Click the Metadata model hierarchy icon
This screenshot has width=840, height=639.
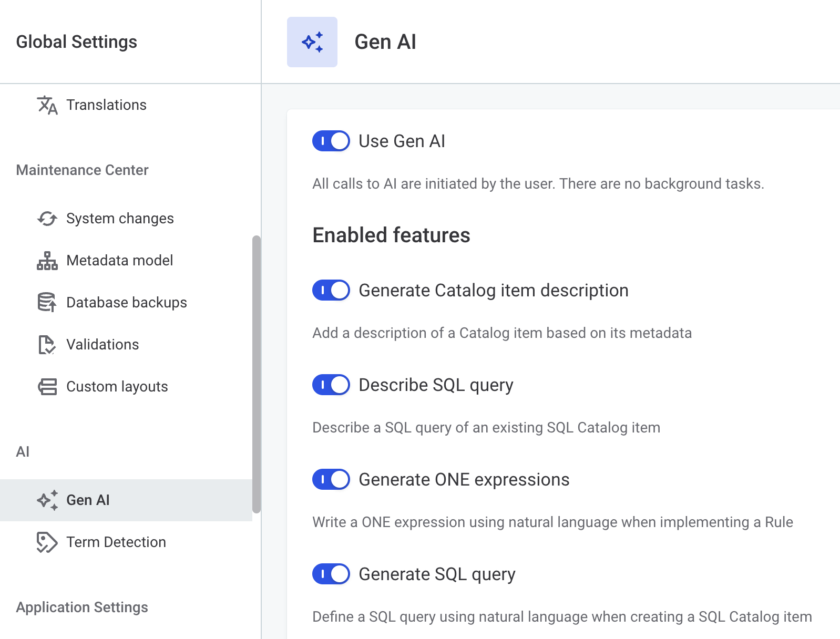[x=47, y=261]
